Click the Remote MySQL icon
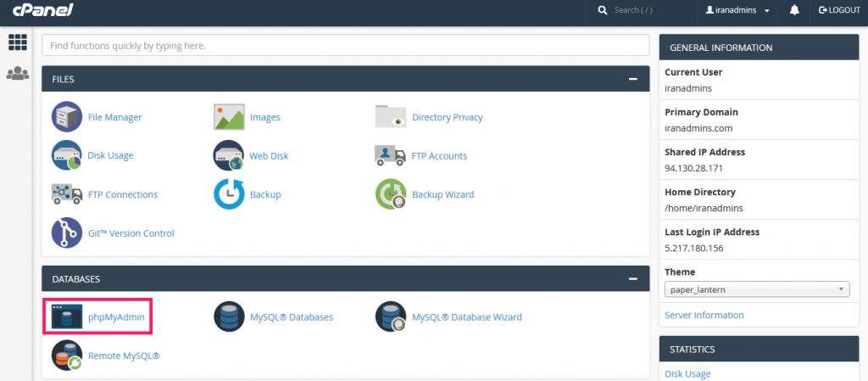The image size is (868, 381). (x=67, y=356)
